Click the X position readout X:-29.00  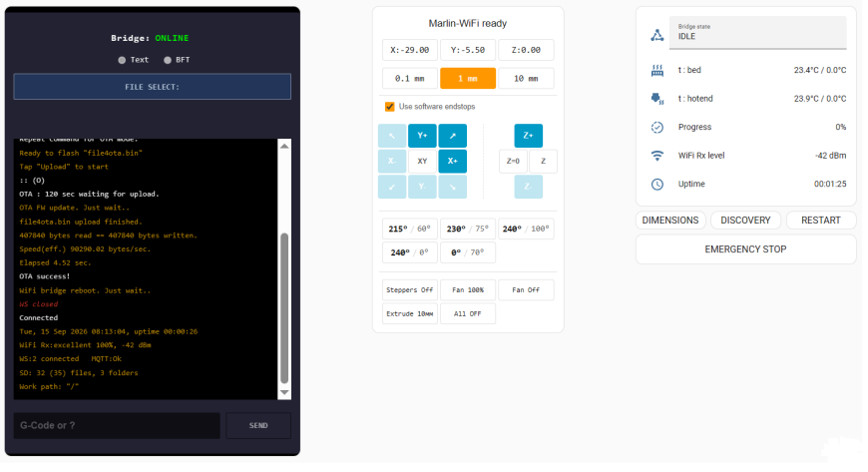click(410, 50)
